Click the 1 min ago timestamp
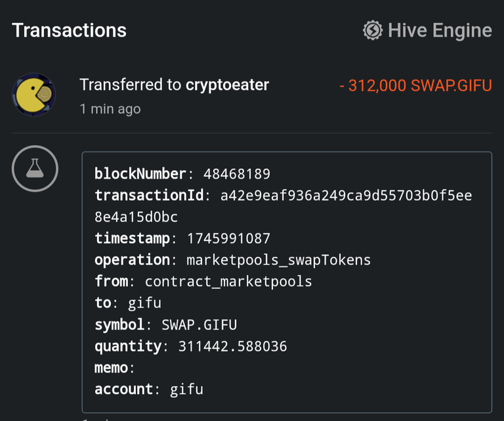This screenshot has height=421, width=504. point(110,109)
